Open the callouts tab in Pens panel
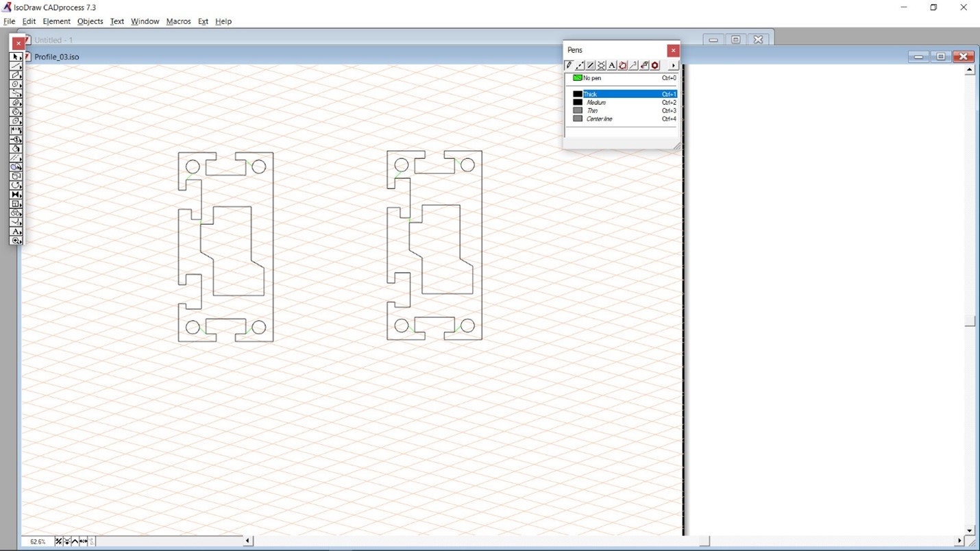 pyautogui.click(x=633, y=65)
